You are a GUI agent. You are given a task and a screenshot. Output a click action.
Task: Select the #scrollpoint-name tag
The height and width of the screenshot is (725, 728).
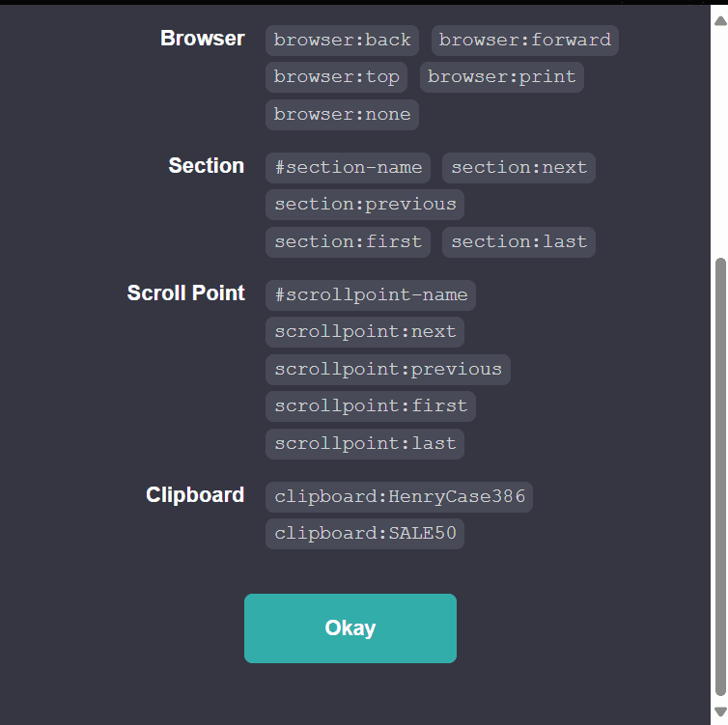point(371,295)
